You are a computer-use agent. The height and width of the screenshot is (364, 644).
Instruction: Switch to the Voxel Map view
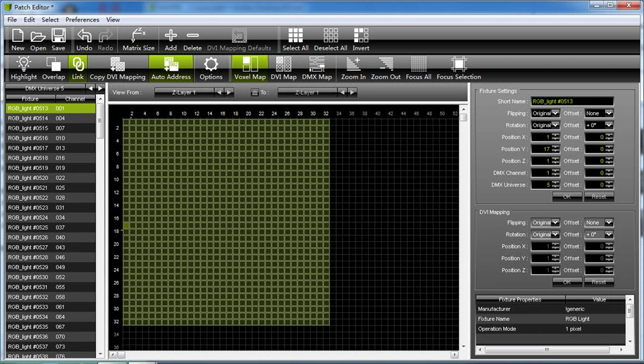coord(250,69)
